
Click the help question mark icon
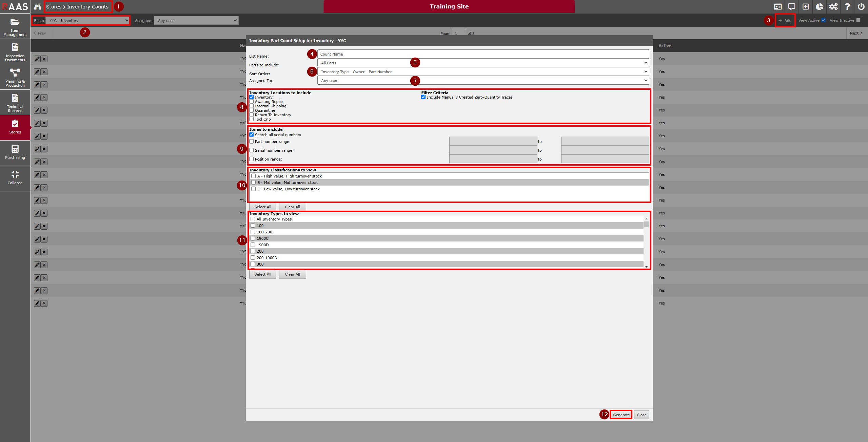click(847, 6)
